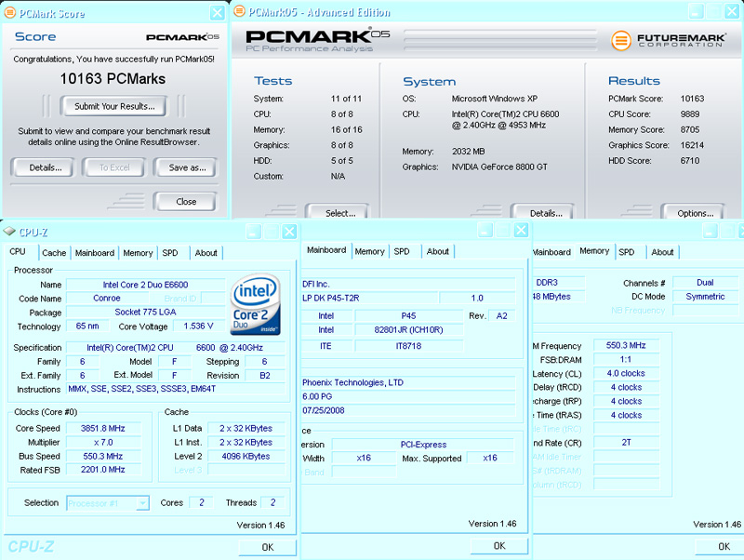This screenshot has height=560, width=744.
Task: Click the Multiplier x 7.0 field
Action: tap(103, 442)
